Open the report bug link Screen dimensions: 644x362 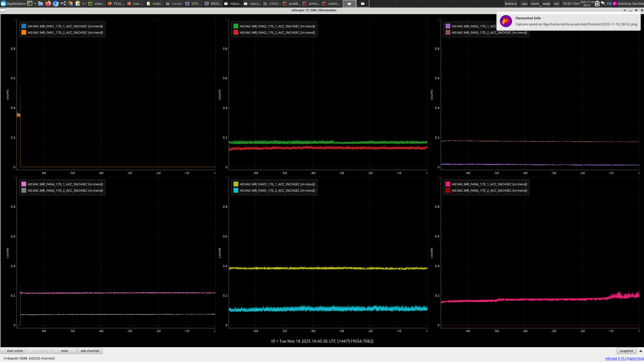tap(635, 358)
